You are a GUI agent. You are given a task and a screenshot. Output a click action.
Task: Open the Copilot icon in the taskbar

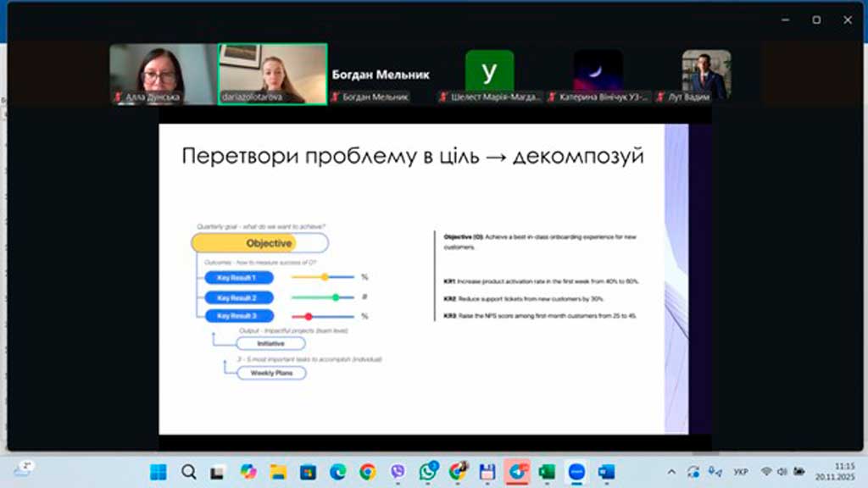[248, 471]
